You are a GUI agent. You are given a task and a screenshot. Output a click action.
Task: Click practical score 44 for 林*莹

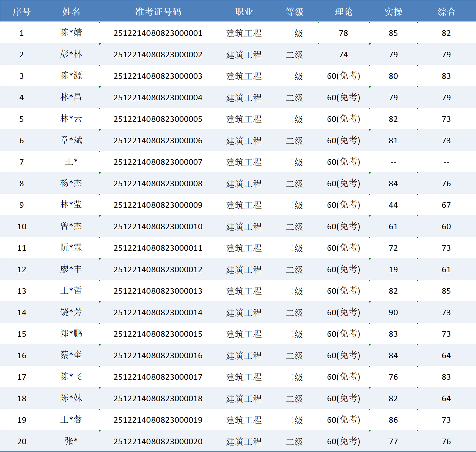[393, 205]
